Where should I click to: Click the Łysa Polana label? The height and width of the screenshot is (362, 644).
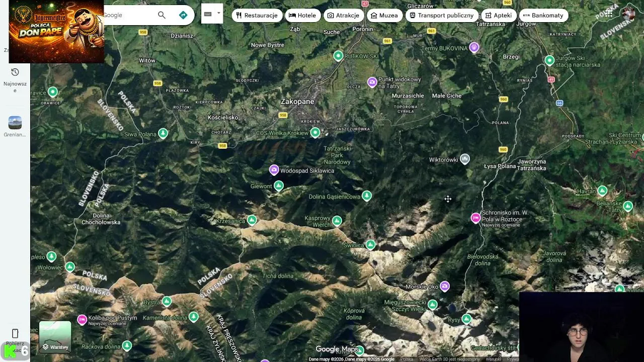tap(500, 166)
